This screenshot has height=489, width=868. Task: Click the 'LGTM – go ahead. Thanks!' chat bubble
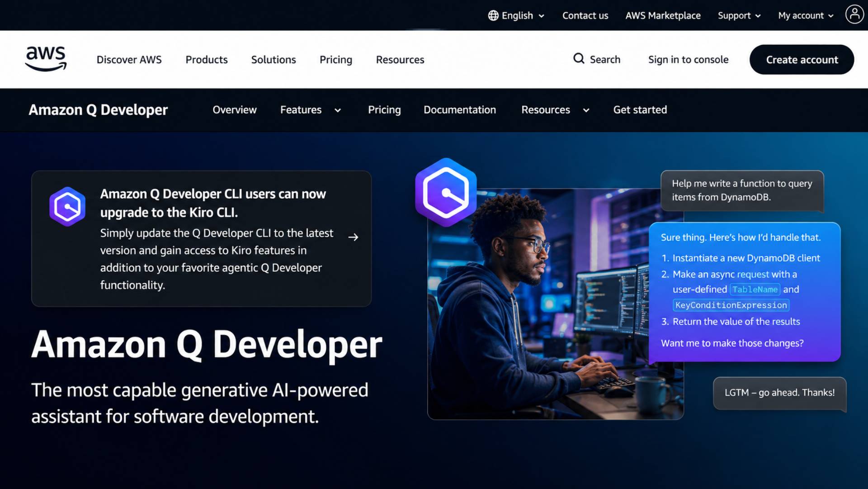(x=779, y=393)
